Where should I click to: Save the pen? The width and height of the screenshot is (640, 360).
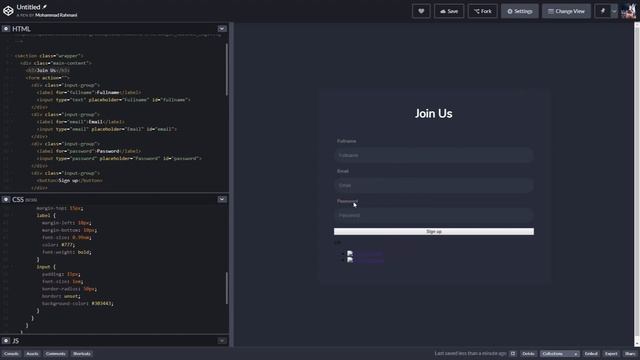click(x=449, y=11)
